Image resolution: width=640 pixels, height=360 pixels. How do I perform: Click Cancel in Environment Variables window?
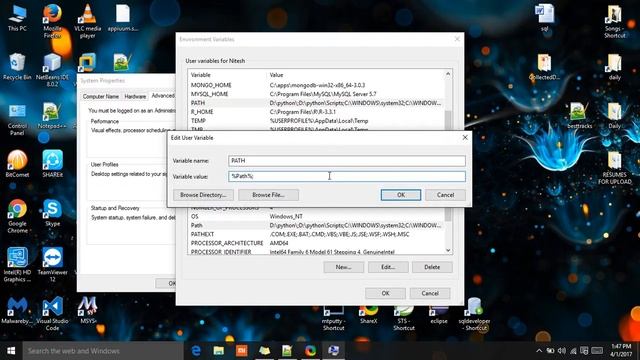pos(430,293)
